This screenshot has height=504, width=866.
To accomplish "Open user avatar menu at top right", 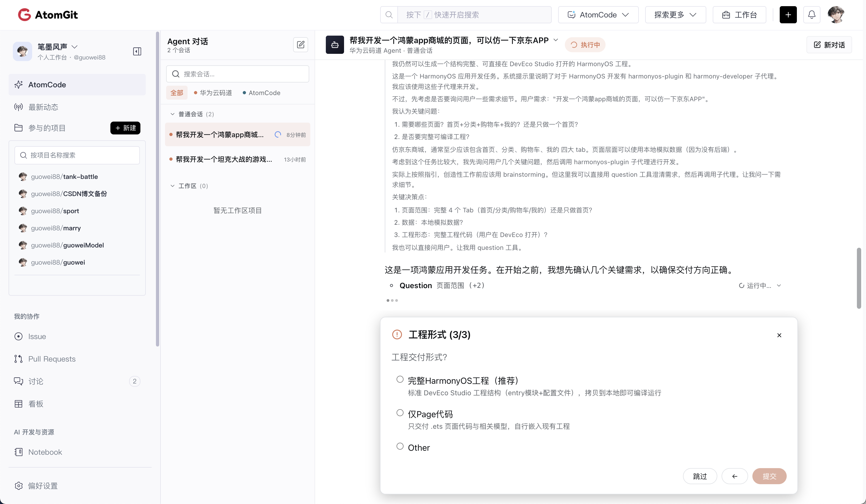I will tap(836, 15).
